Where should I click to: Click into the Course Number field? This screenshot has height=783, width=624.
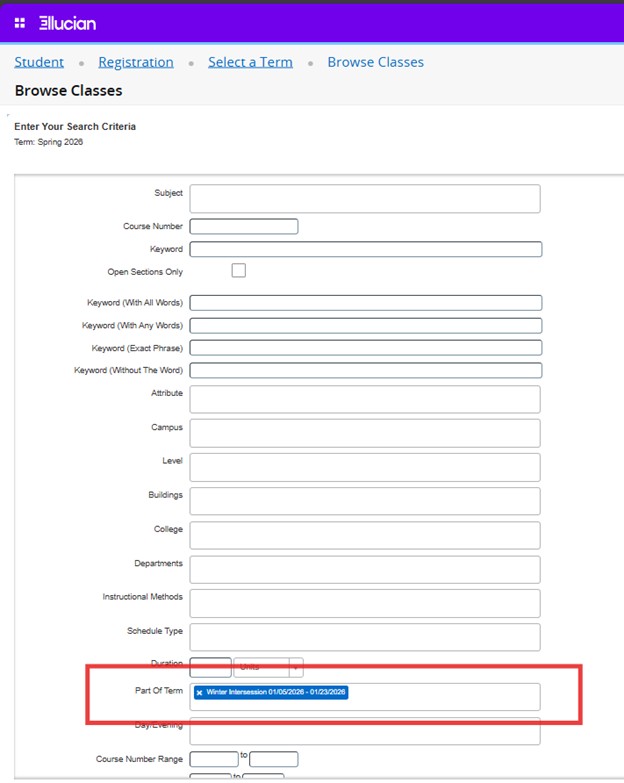click(x=243, y=227)
